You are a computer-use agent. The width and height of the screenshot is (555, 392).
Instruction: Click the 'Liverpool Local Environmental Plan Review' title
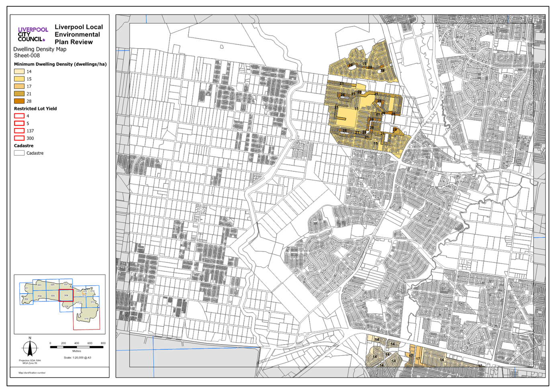(79, 35)
